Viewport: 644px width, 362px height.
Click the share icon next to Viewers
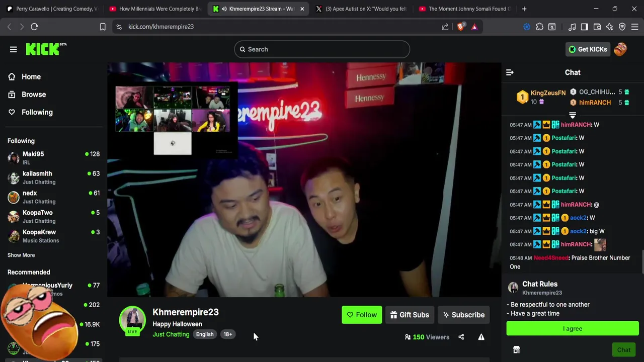pos(461,337)
